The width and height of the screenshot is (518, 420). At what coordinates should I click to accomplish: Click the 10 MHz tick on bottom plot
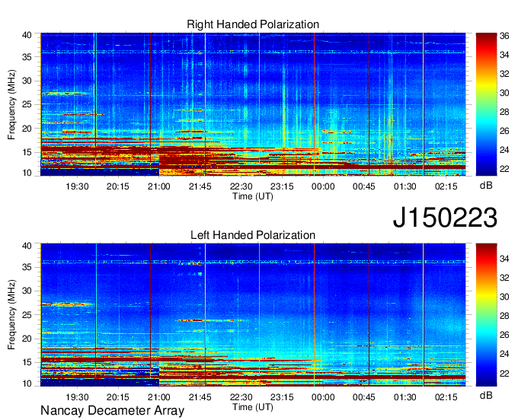coord(27,383)
